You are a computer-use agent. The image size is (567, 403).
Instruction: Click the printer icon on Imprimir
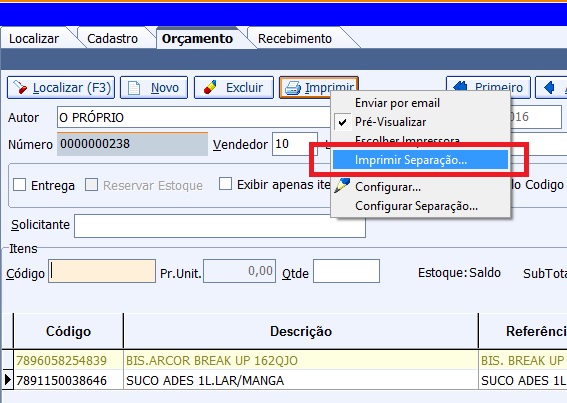tap(293, 88)
